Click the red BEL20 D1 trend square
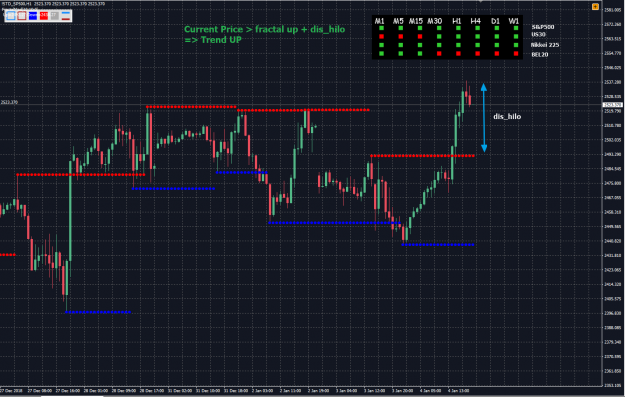The height and width of the screenshot is (397, 625). click(497, 53)
